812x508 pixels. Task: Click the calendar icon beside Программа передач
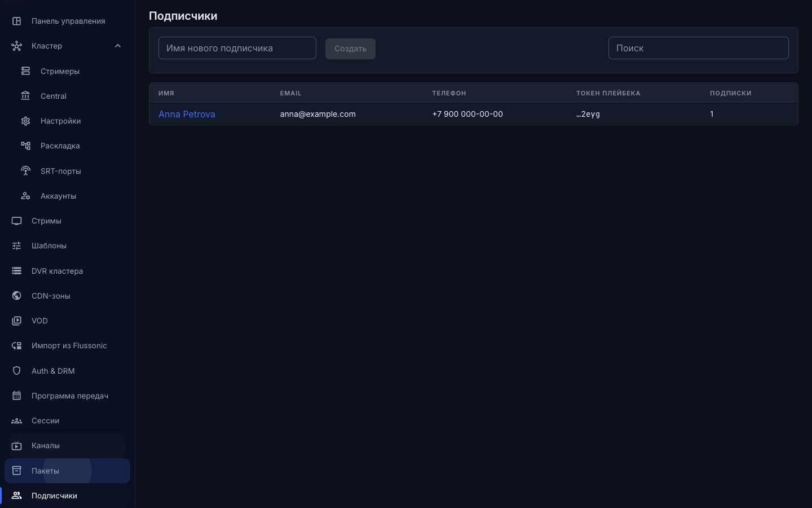17,396
